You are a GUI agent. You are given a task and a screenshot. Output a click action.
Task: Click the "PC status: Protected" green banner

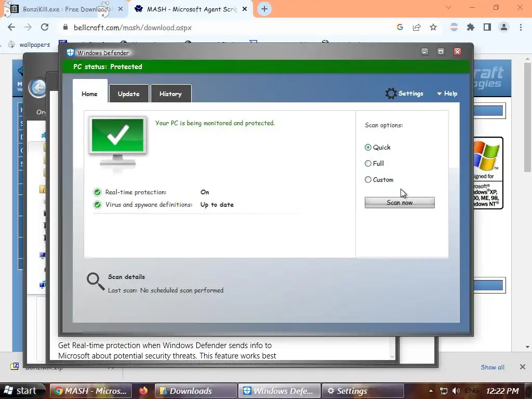point(267,66)
